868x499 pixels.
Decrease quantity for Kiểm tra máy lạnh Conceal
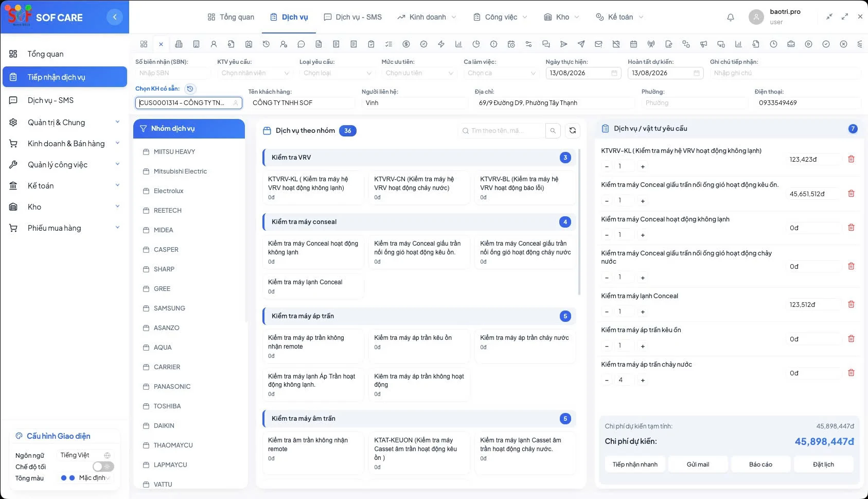[607, 312]
